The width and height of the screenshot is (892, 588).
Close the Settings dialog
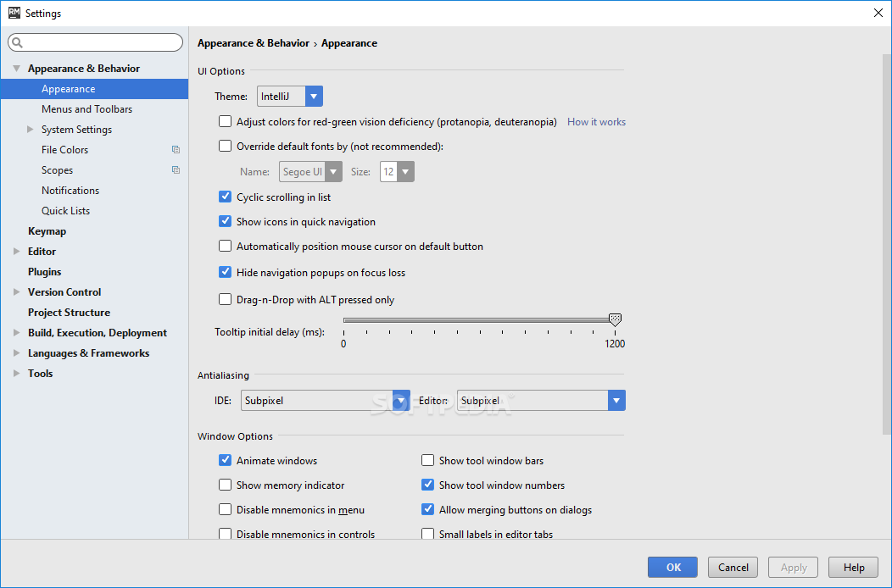[878, 13]
